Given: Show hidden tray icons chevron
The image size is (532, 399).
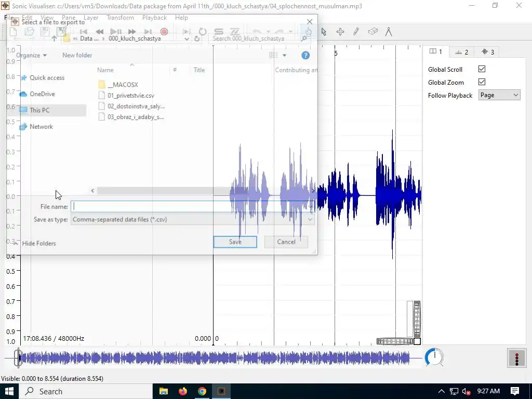Looking at the screenshot, I should click(441, 392).
